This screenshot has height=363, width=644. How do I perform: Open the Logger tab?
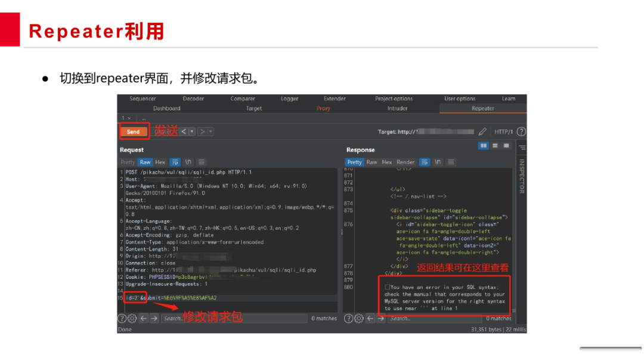pos(290,99)
